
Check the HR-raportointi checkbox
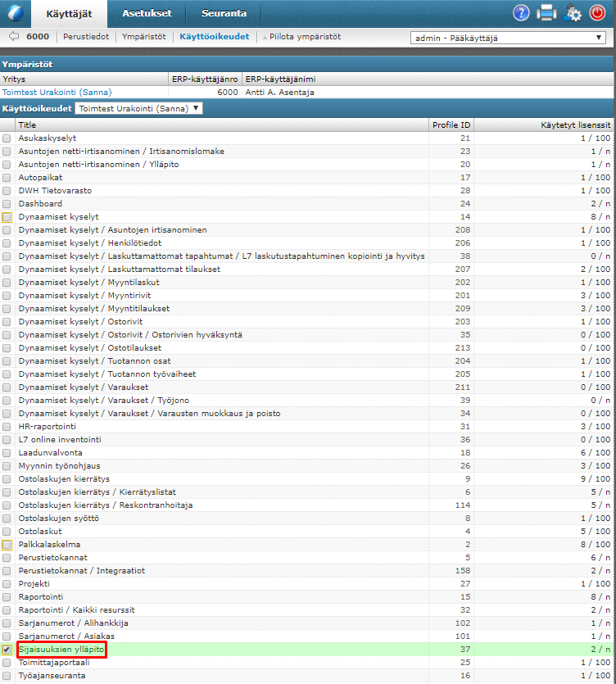[x=7, y=427]
